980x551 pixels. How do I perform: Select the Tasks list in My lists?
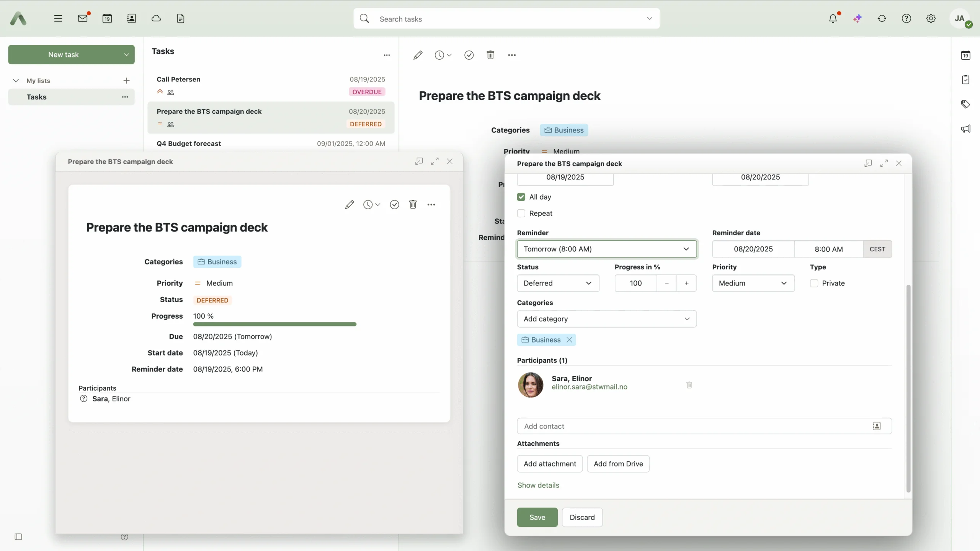[37, 97]
